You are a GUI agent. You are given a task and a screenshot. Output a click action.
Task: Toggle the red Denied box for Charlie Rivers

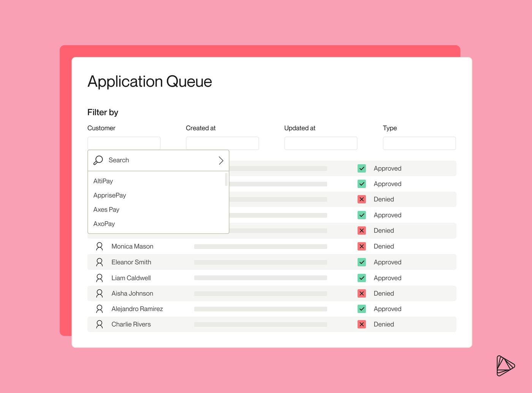pyautogui.click(x=362, y=324)
